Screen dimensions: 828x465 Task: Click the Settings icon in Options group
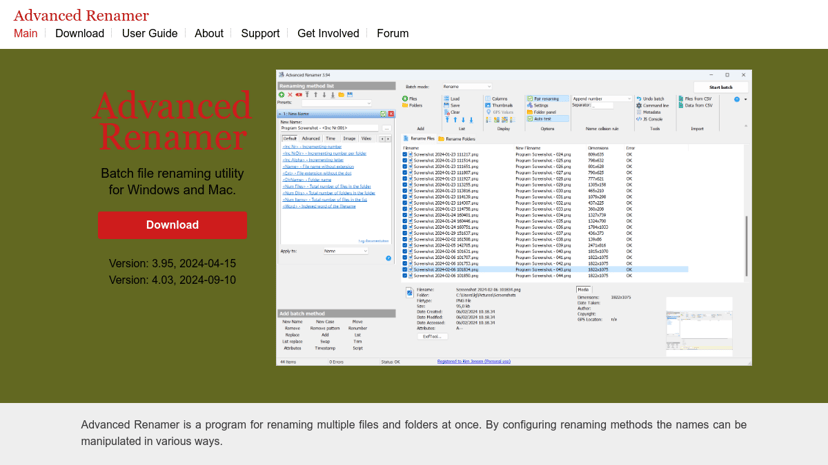(x=530, y=106)
